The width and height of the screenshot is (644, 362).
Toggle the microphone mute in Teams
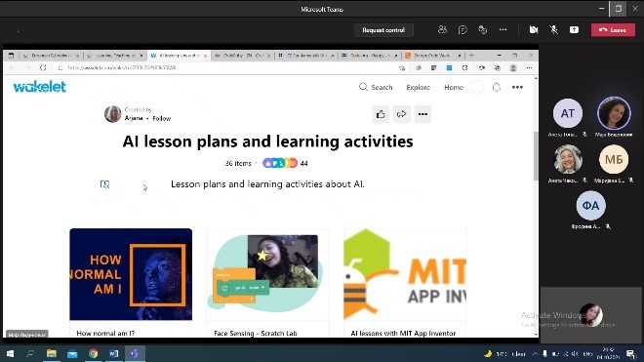click(x=553, y=29)
